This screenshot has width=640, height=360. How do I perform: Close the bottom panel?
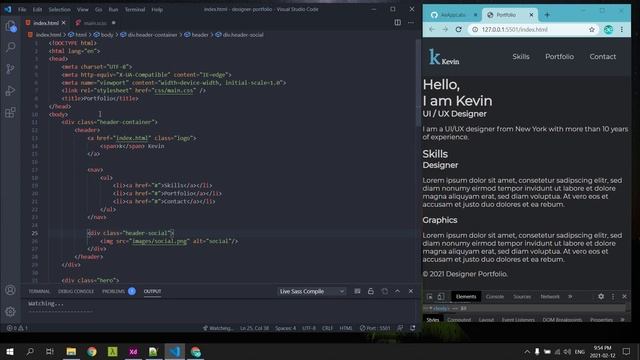(x=411, y=291)
